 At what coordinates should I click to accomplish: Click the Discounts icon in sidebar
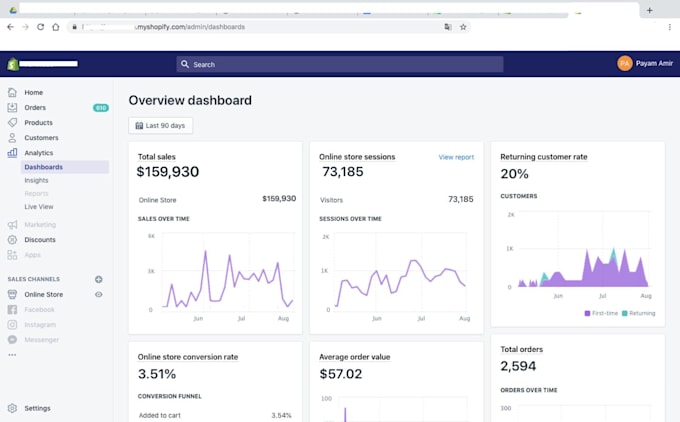coord(12,240)
